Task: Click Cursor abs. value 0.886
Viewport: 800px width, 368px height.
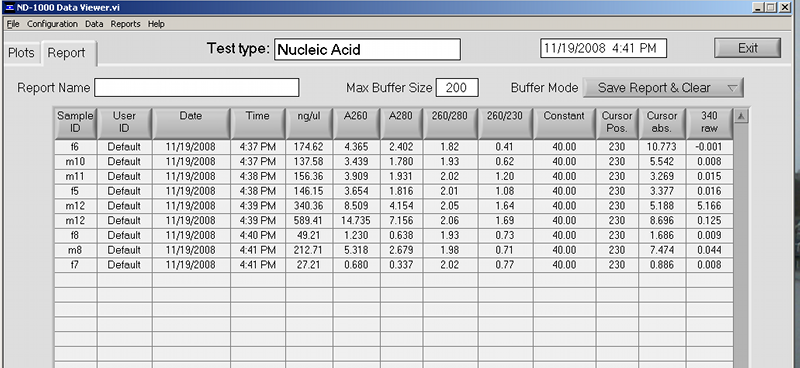Action: click(662, 265)
